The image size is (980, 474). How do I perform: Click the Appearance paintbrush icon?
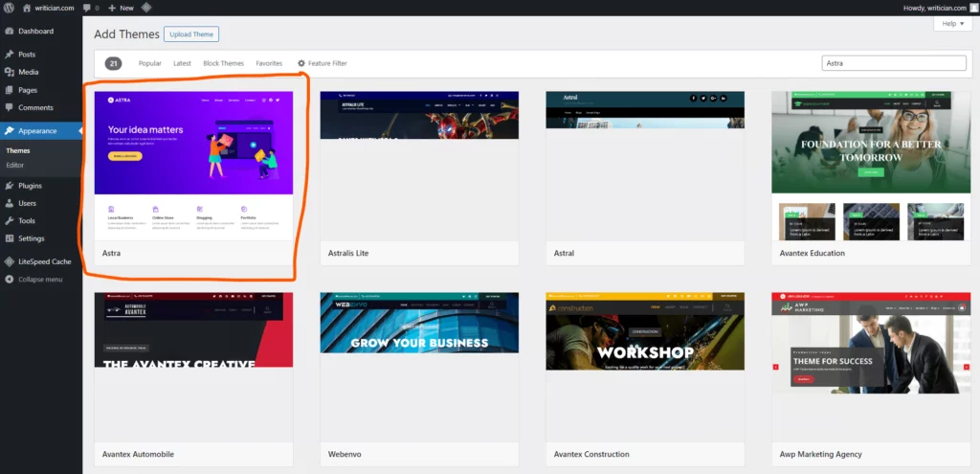click(10, 130)
